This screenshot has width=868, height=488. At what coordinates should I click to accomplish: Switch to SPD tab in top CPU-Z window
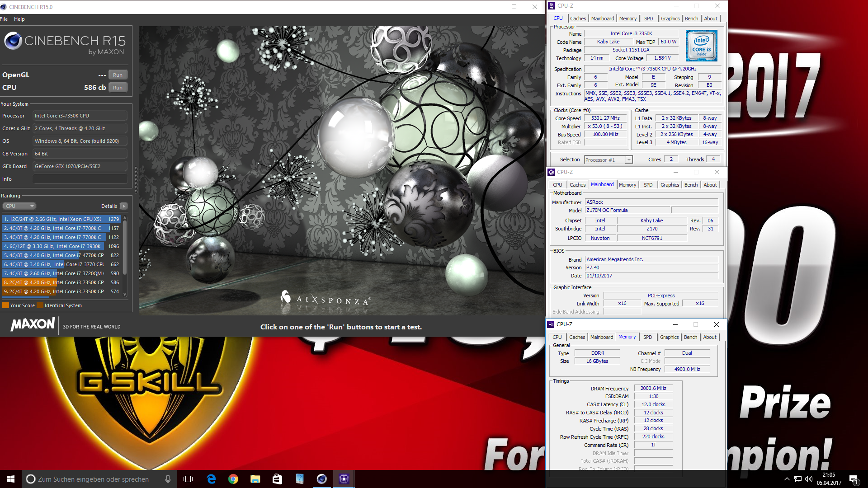point(648,19)
